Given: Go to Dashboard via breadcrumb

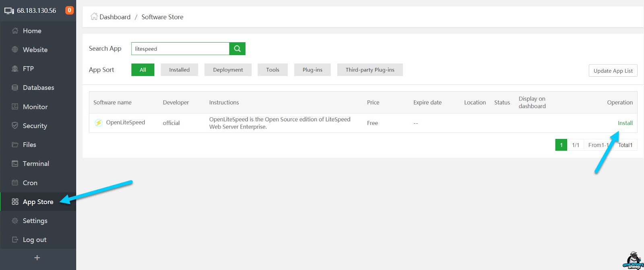Looking at the screenshot, I should pos(115,17).
